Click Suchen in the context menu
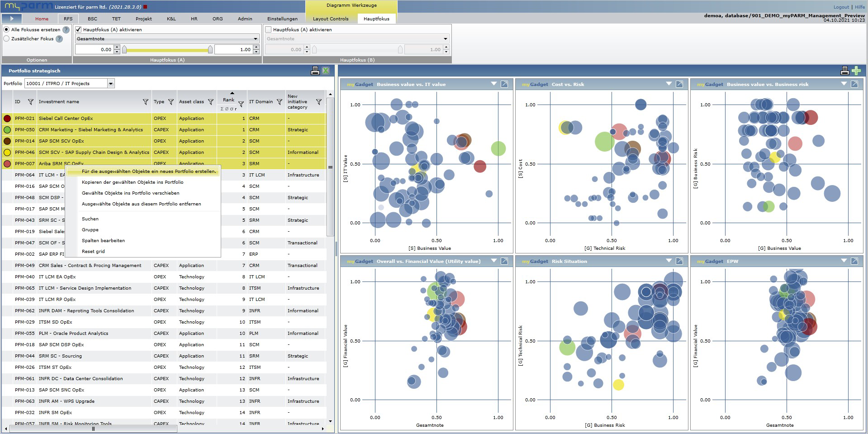Image resolution: width=868 pixels, height=434 pixels. point(143,219)
